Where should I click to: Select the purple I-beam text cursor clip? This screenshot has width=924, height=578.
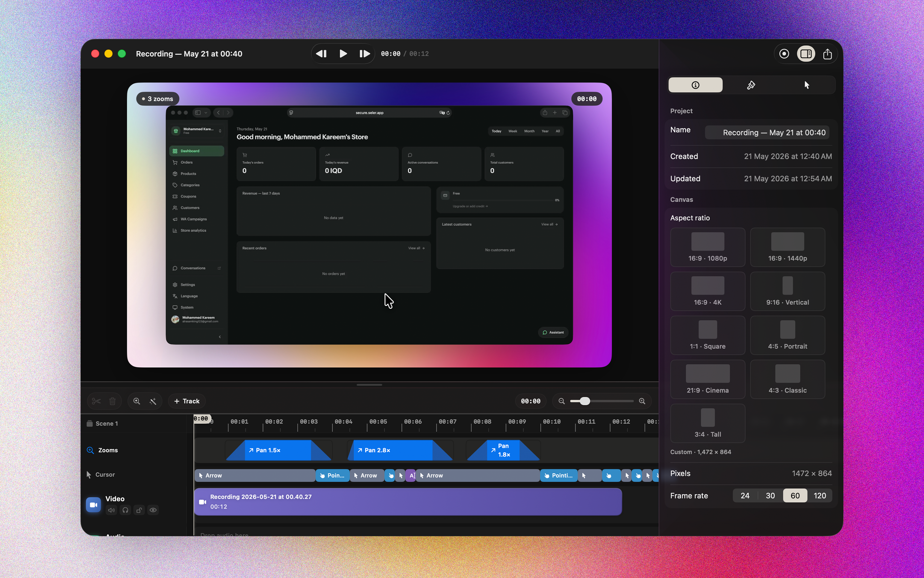coord(410,475)
